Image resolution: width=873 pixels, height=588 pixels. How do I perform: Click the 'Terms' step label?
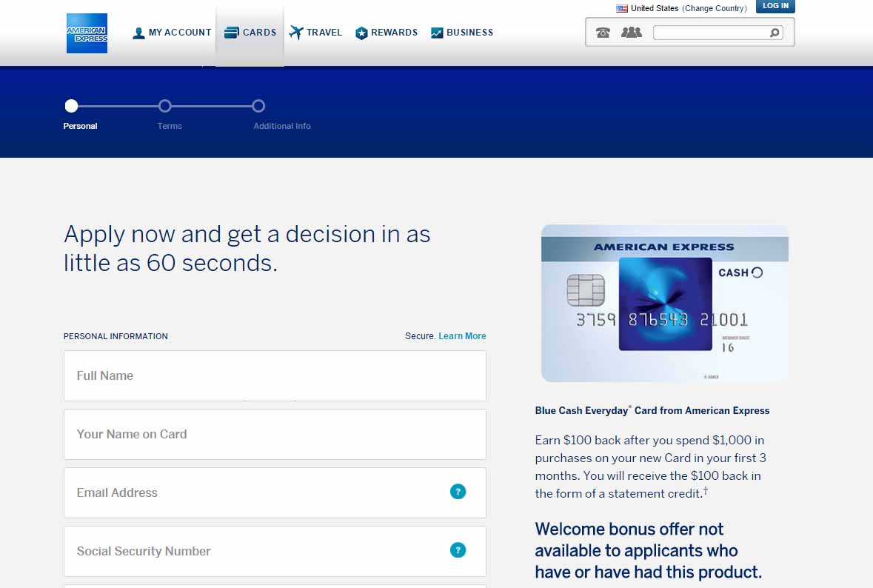(x=170, y=126)
